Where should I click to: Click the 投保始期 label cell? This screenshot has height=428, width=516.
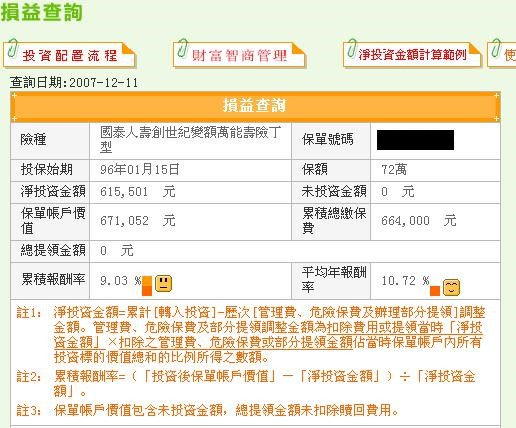(x=50, y=170)
